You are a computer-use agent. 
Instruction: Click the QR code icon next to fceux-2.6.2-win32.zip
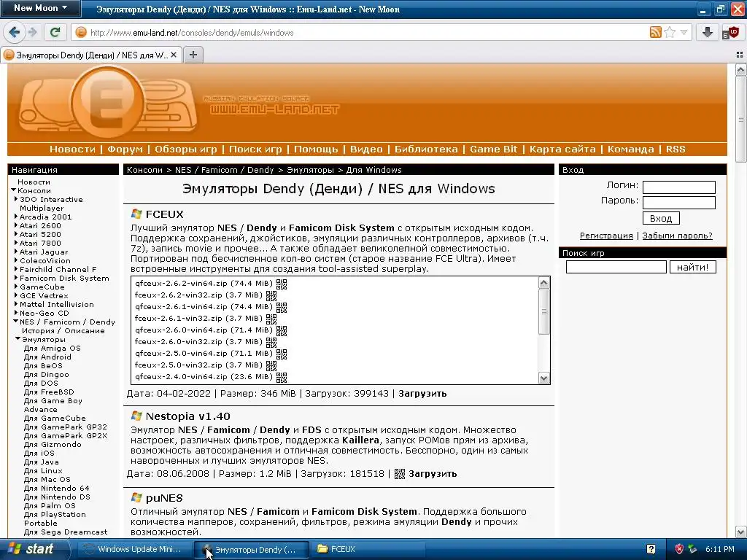(x=271, y=295)
